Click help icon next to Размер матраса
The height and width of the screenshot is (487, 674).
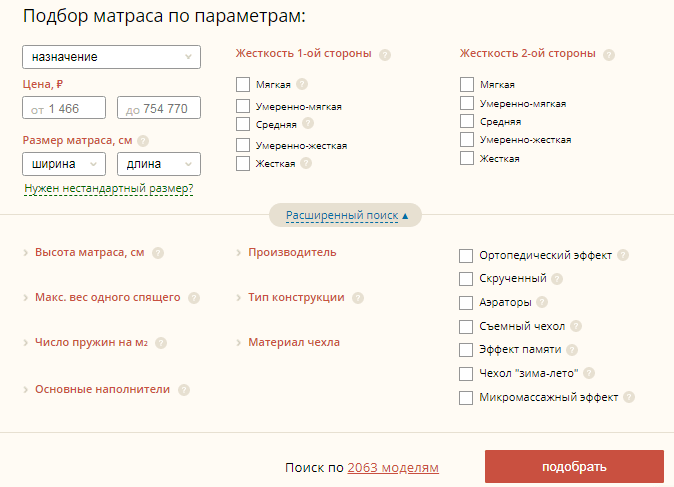click(x=143, y=141)
